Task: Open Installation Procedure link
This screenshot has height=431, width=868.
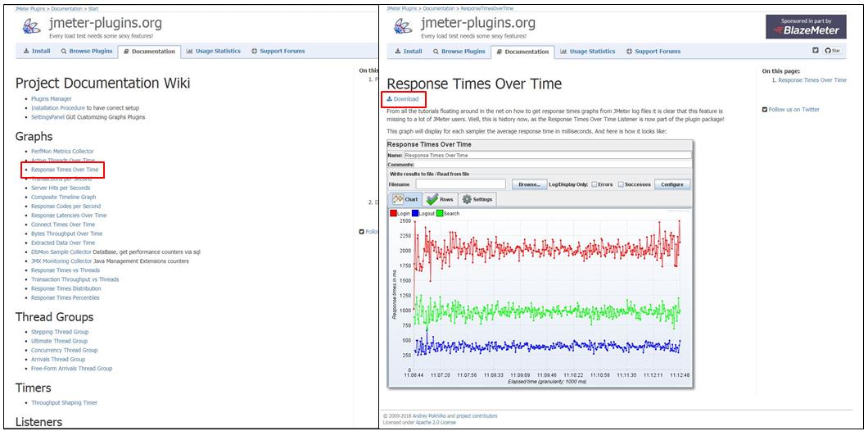Action: point(57,108)
